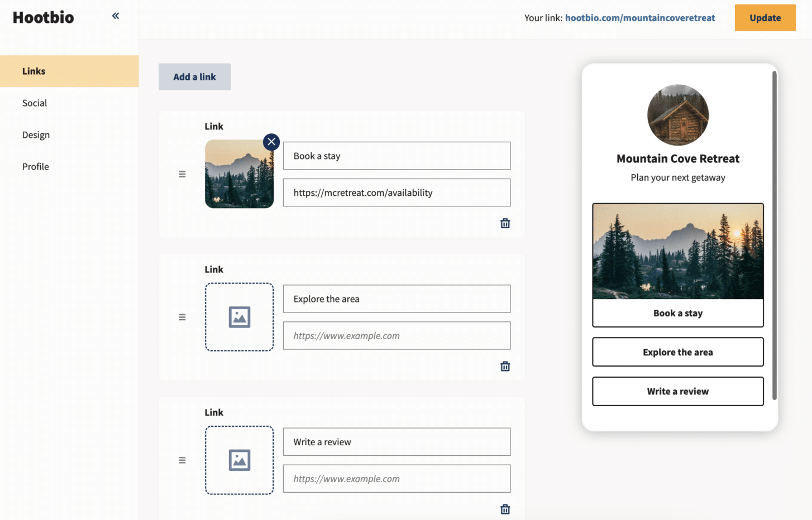Delete the Explore the area link
The width and height of the screenshot is (812, 520).
(x=505, y=367)
